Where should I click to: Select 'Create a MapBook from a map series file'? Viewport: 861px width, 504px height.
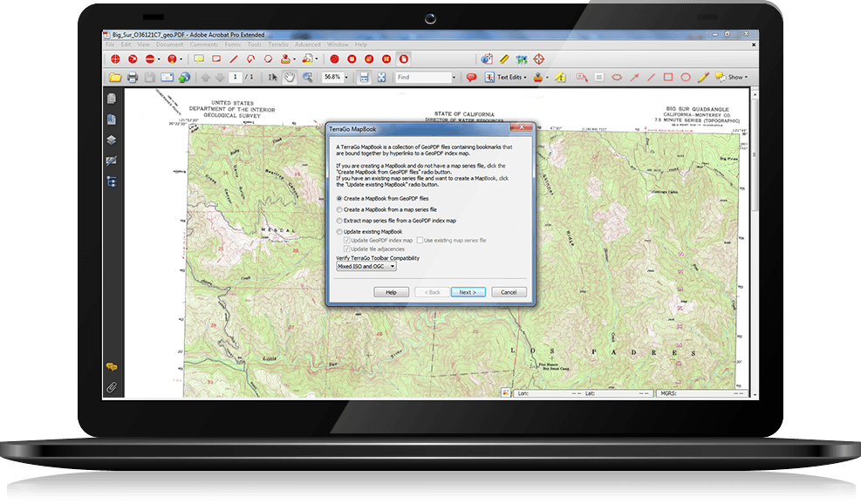coord(340,210)
